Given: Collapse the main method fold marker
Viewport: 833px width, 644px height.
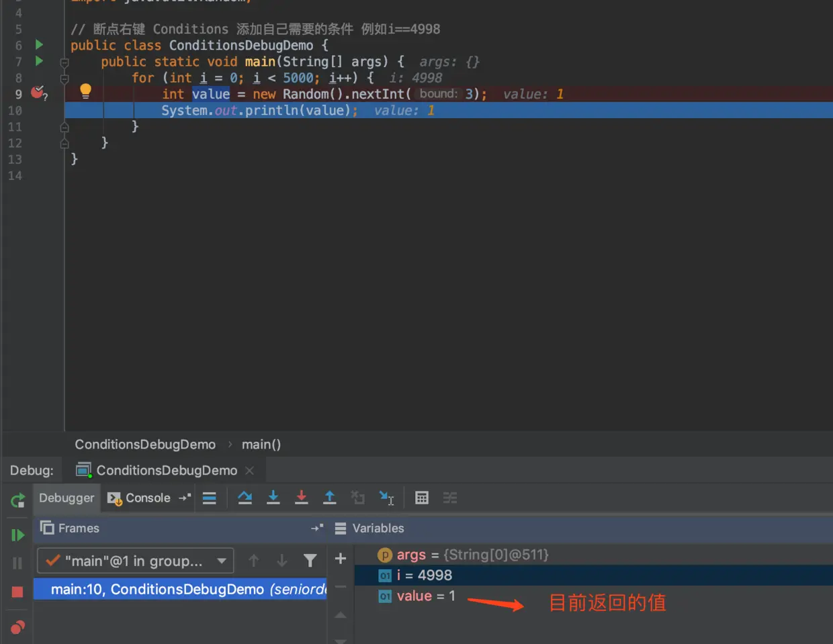Looking at the screenshot, I should click(x=64, y=62).
